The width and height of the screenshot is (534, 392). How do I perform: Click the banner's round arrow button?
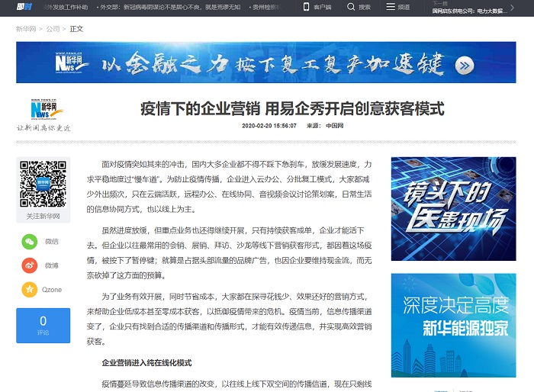[464, 66]
